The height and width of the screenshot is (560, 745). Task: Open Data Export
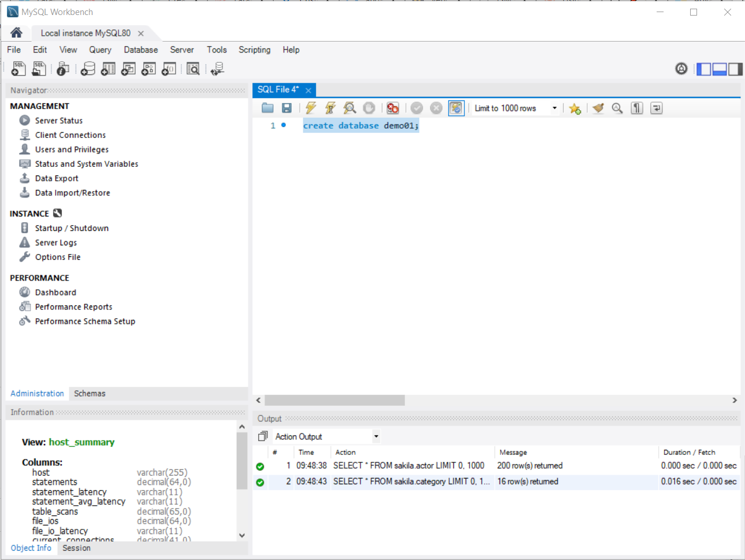pyautogui.click(x=57, y=178)
